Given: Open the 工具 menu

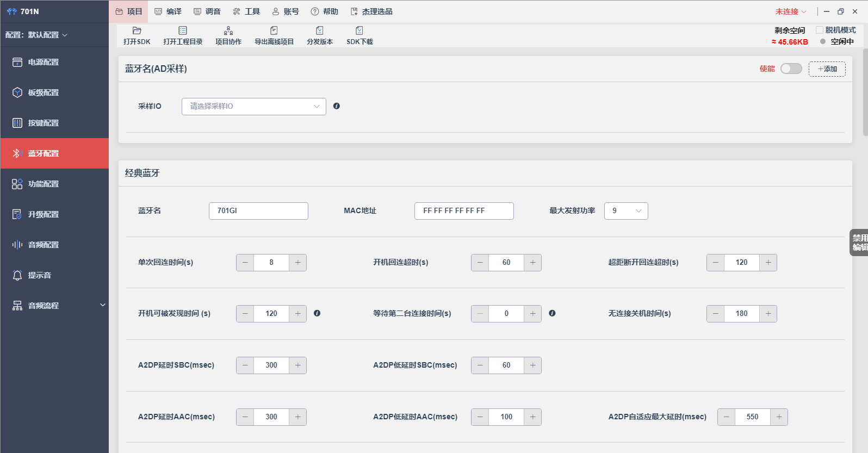Looking at the screenshot, I should 246,11.
